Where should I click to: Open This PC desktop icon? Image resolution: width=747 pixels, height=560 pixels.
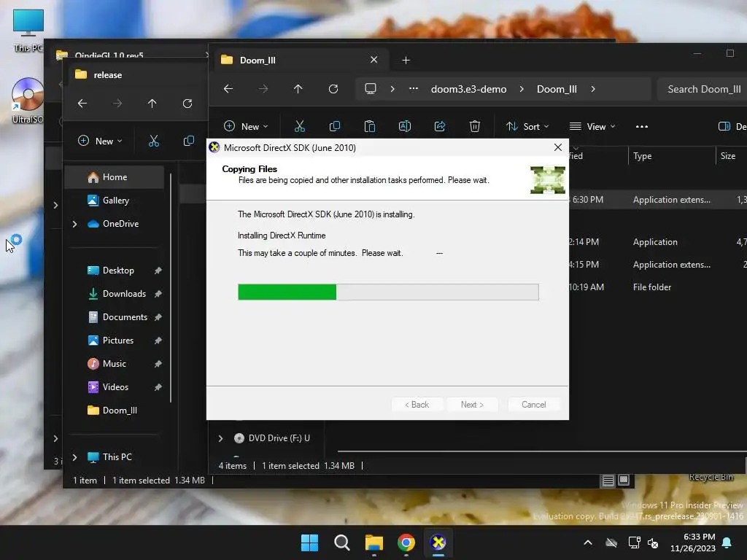click(28, 31)
